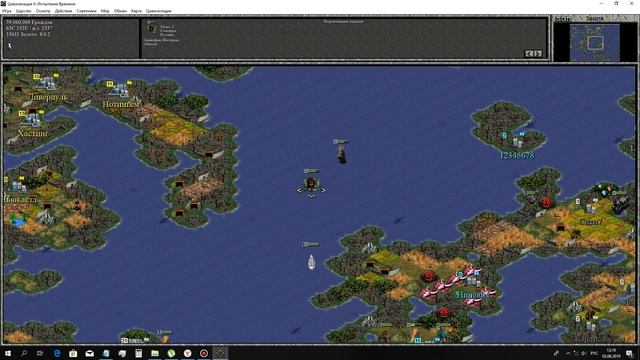640x360 pixels.
Task: Click the Земля minimap title bar
Action: click(x=594, y=19)
